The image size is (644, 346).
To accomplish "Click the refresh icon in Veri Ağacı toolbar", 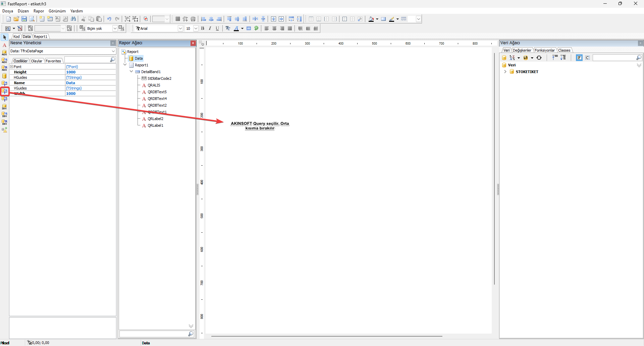I will [539, 58].
